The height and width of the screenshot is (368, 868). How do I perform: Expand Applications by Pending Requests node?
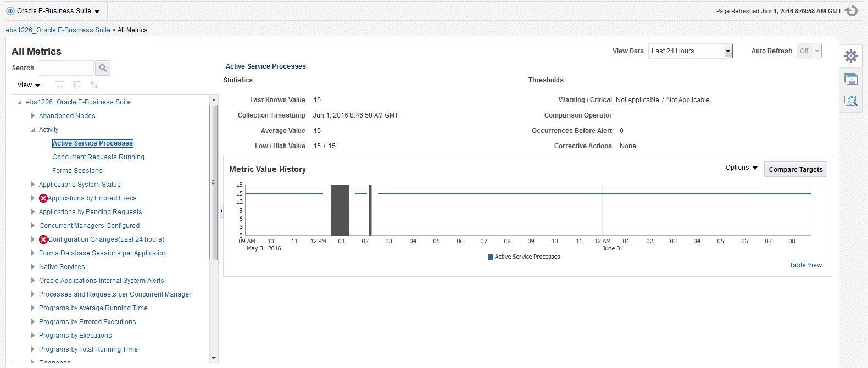click(x=33, y=212)
